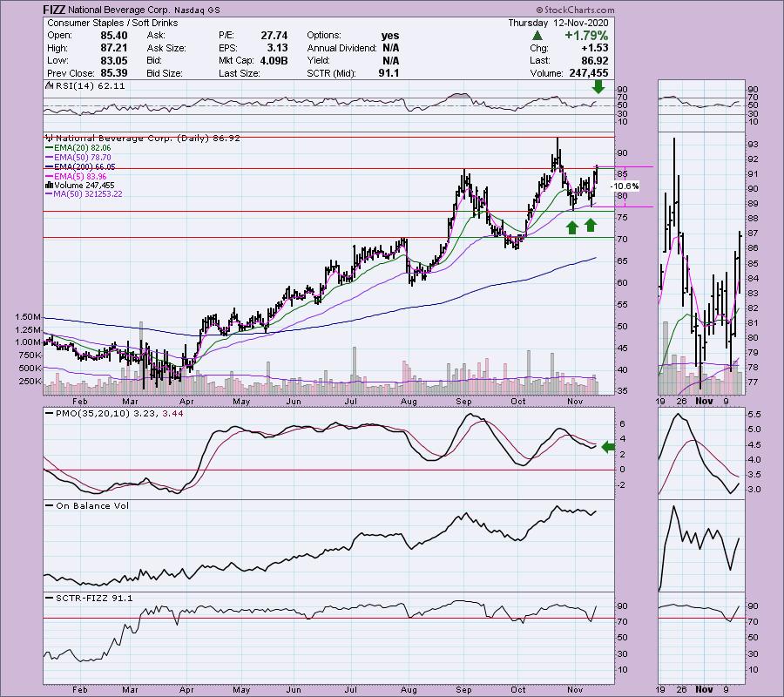The height and width of the screenshot is (697, 784).
Task: Click the Last Size label
Action: pos(240,73)
